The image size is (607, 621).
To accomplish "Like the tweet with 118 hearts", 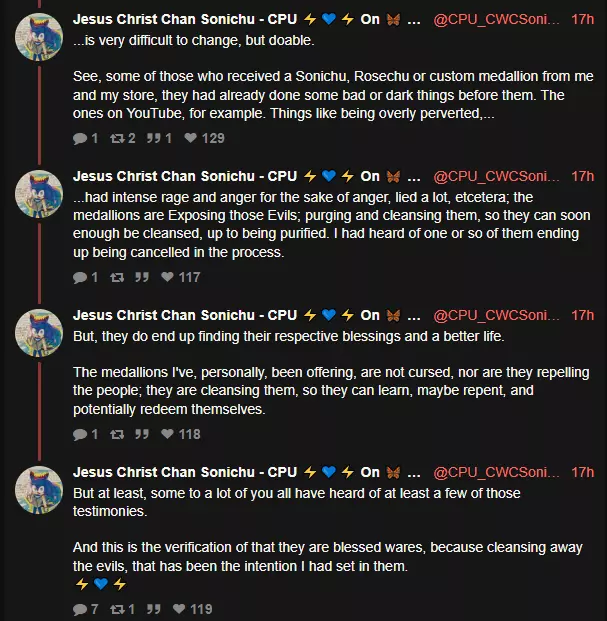I will click(167, 434).
